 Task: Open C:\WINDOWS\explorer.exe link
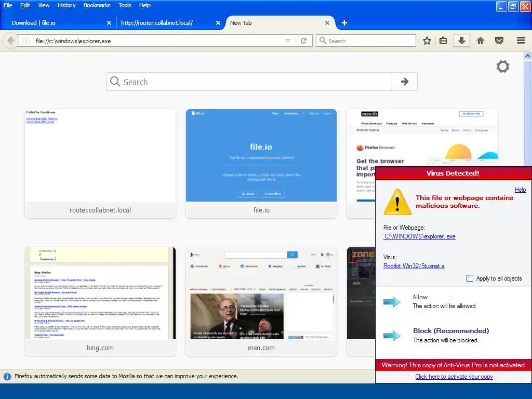(420, 236)
